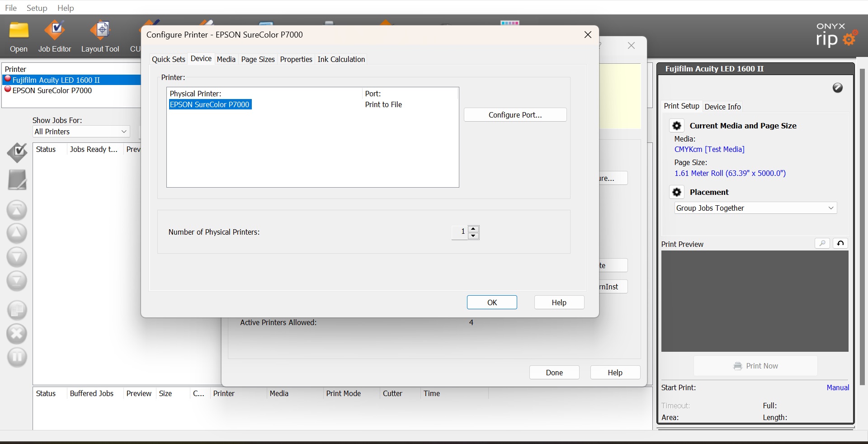This screenshot has width=868, height=444.
Task: Click the round status indicator in Fujifilm panel
Action: [x=838, y=88]
